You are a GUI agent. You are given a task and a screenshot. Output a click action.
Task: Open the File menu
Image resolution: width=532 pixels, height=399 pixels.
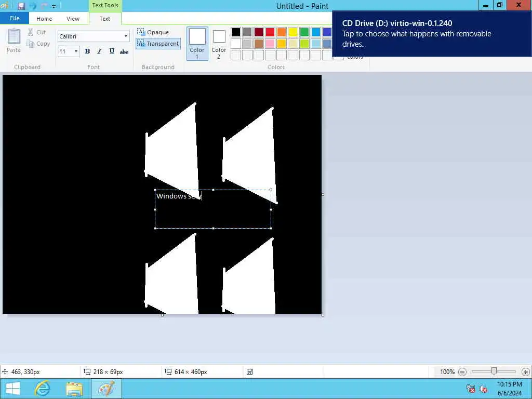[x=15, y=18]
